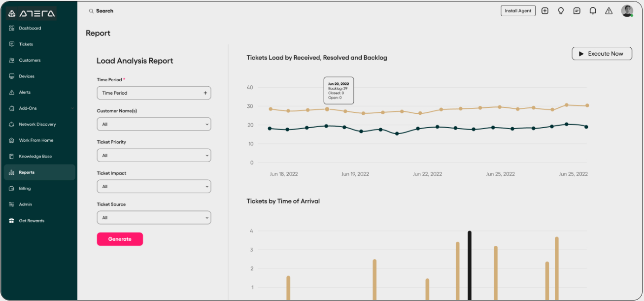This screenshot has width=644, height=301.
Task: Click the alert triangle icon in header
Action: pos(609,11)
